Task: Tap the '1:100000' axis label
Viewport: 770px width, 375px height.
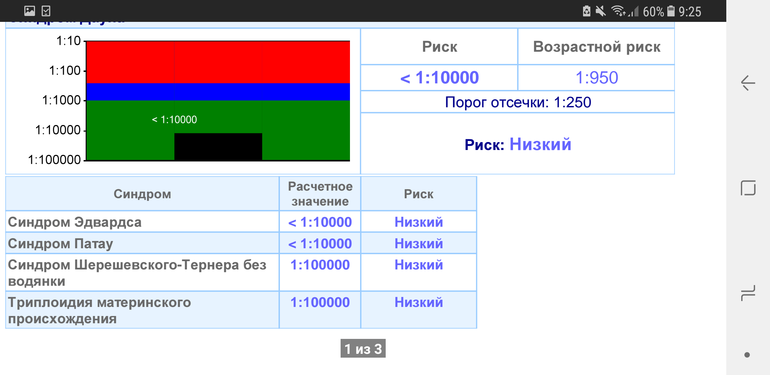Action: [55, 160]
